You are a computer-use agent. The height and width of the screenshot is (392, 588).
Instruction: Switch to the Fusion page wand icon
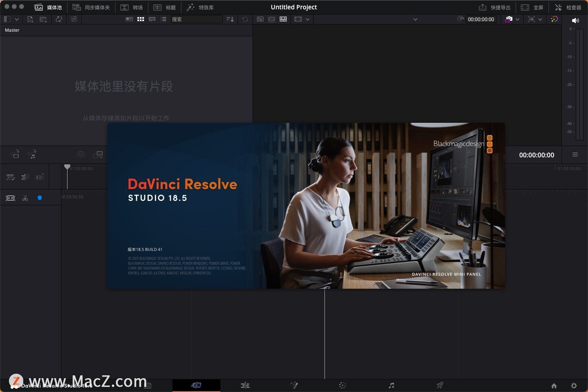294,385
